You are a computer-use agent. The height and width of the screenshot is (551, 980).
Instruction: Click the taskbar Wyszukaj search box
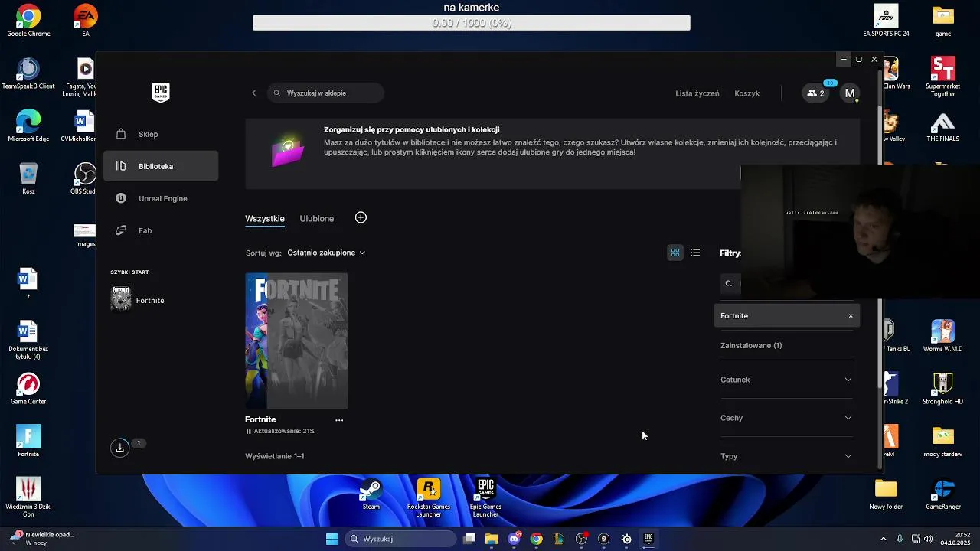(399, 539)
